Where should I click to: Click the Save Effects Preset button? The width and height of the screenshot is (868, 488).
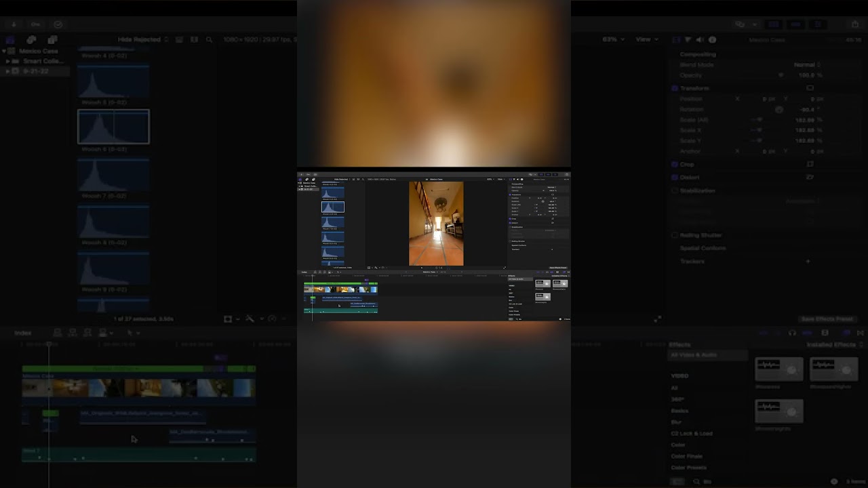827,319
